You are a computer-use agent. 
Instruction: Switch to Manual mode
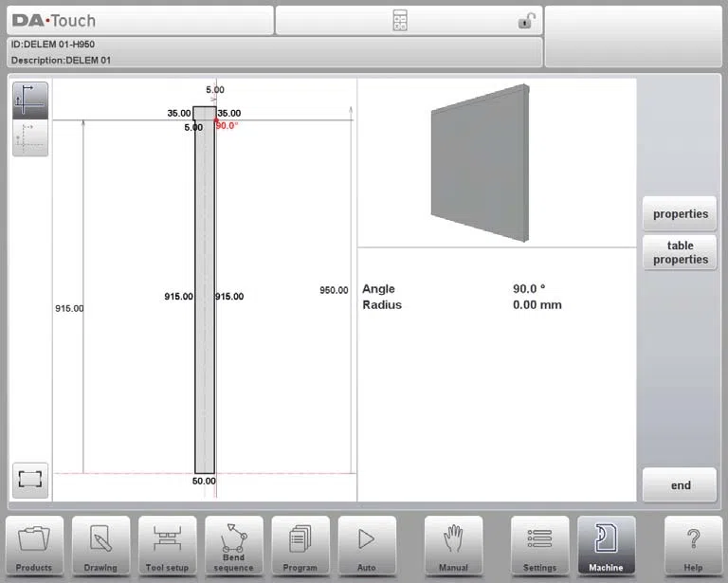[x=454, y=546]
